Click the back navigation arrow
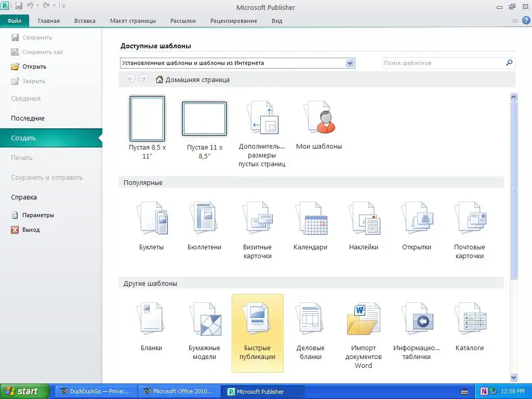Image resolution: width=532 pixels, height=399 pixels. tap(130, 79)
